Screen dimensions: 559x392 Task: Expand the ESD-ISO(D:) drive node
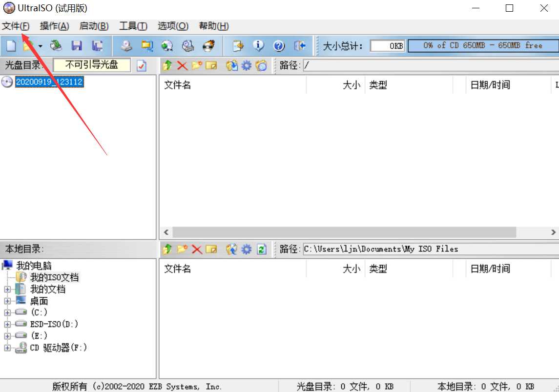[x=7, y=324]
